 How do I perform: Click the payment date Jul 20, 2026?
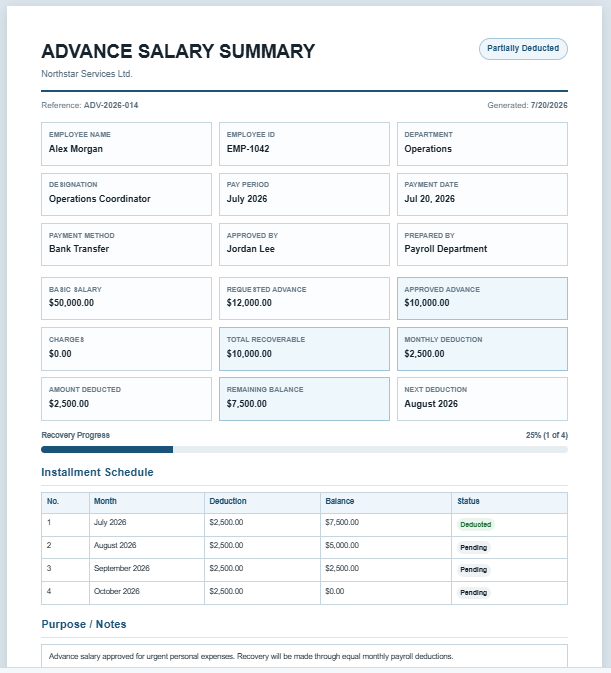pos(430,199)
